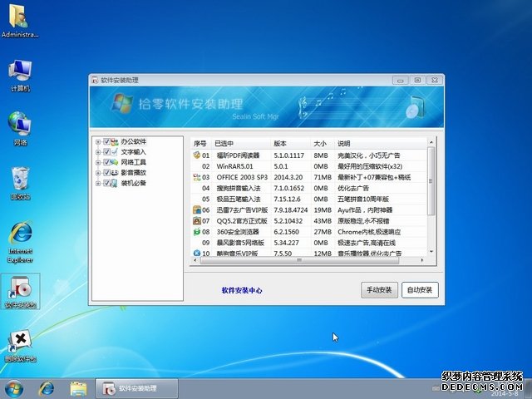The height and width of the screenshot is (399, 532).
Task: Click the 影音播放 category icon
Action: 115,173
